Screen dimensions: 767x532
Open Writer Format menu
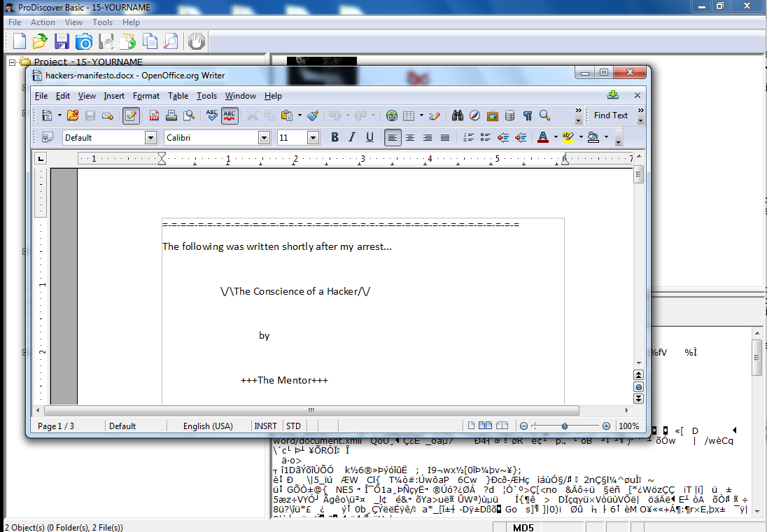point(146,96)
